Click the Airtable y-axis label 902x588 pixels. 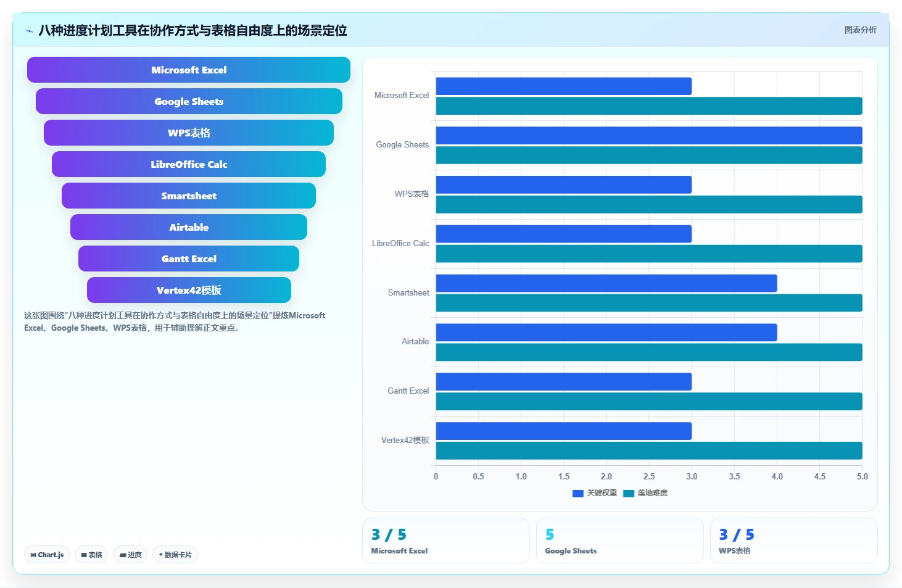pyautogui.click(x=415, y=342)
